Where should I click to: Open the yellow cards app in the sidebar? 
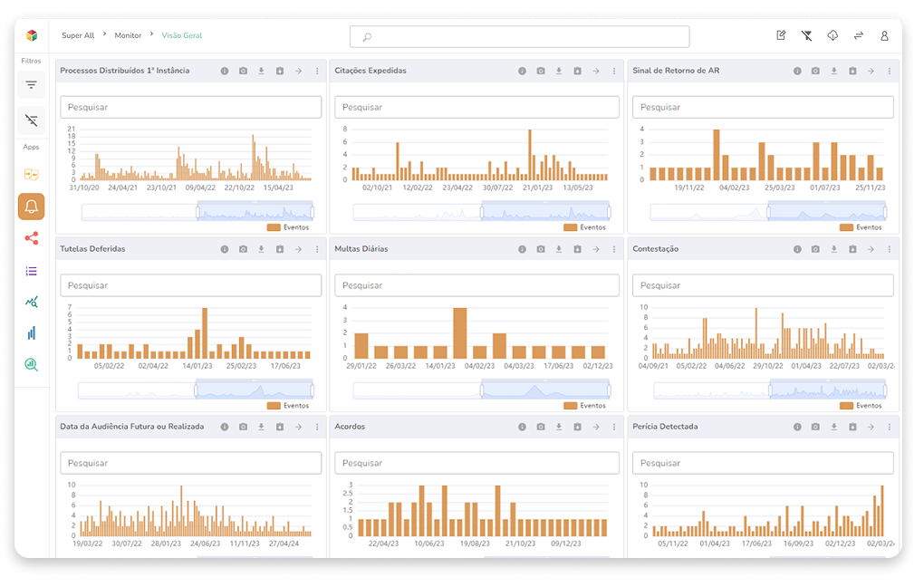click(x=31, y=175)
